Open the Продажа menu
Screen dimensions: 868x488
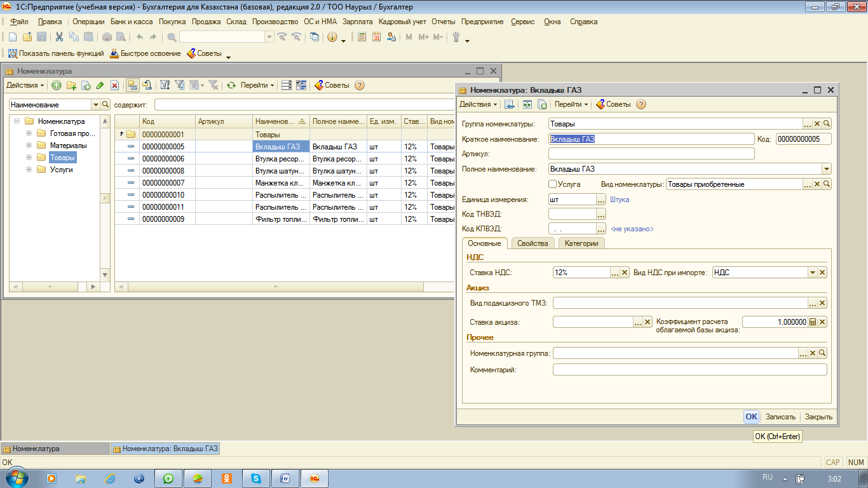tap(206, 22)
